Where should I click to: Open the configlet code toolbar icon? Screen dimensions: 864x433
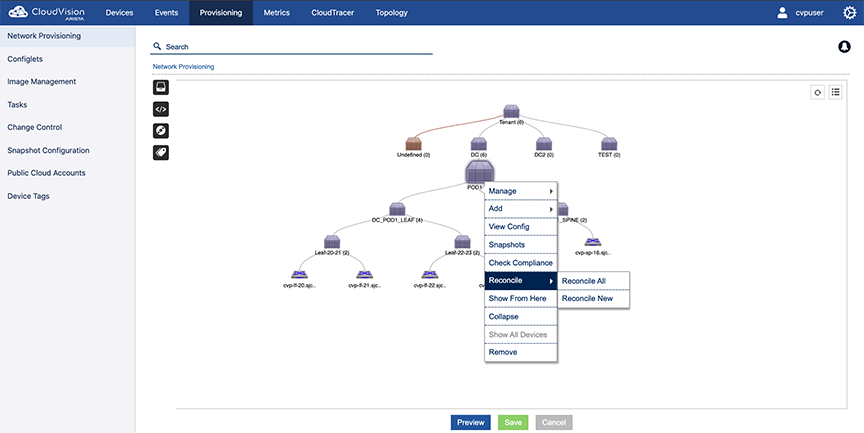(161, 109)
